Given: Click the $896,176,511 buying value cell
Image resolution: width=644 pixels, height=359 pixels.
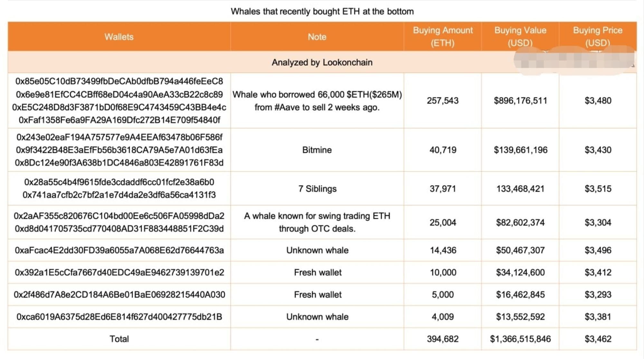Looking at the screenshot, I should tap(520, 101).
